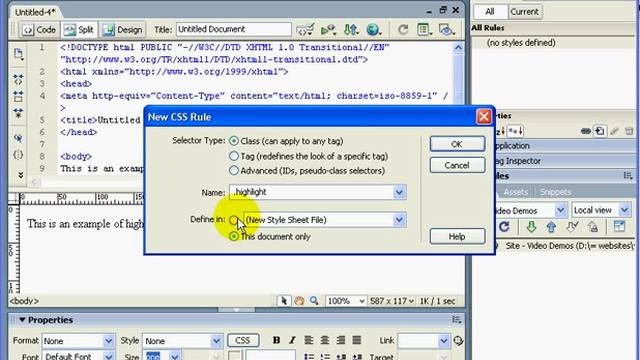Switch to Design view
Viewport: 640px width, 360px height.
click(123, 30)
